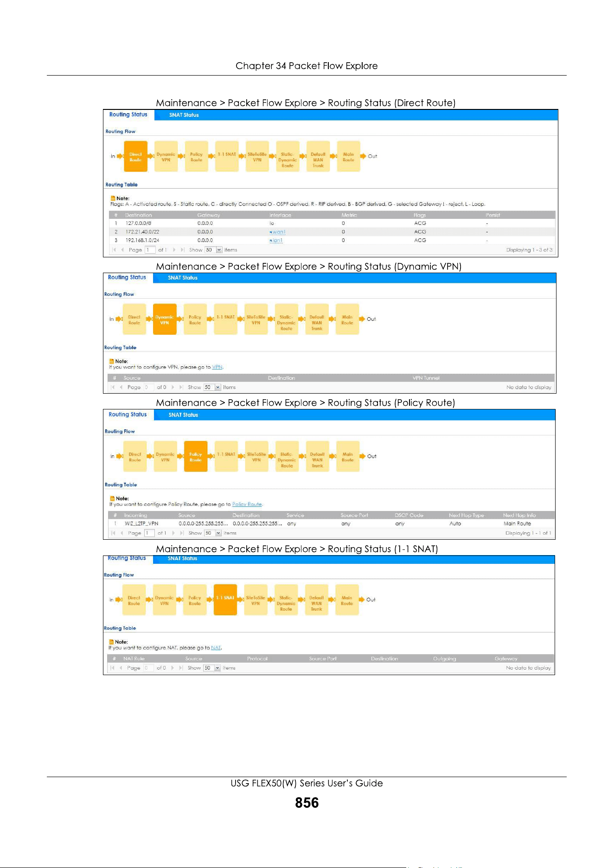614x868 pixels.
Task: Click previous-page arrow in Dynamic VPN table pager
Action: pos(121,387)
